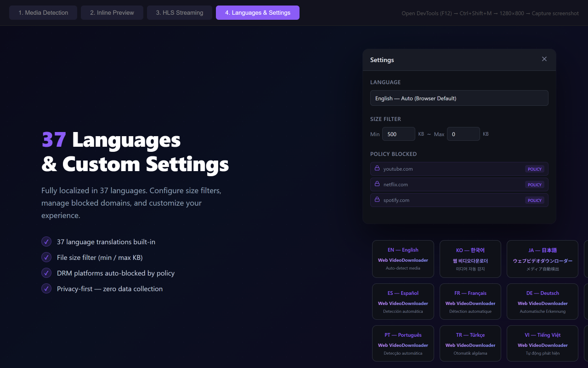588x368 pixels.
Task: Click checkmark icon next to File size filter
Action: pos(46,257)
